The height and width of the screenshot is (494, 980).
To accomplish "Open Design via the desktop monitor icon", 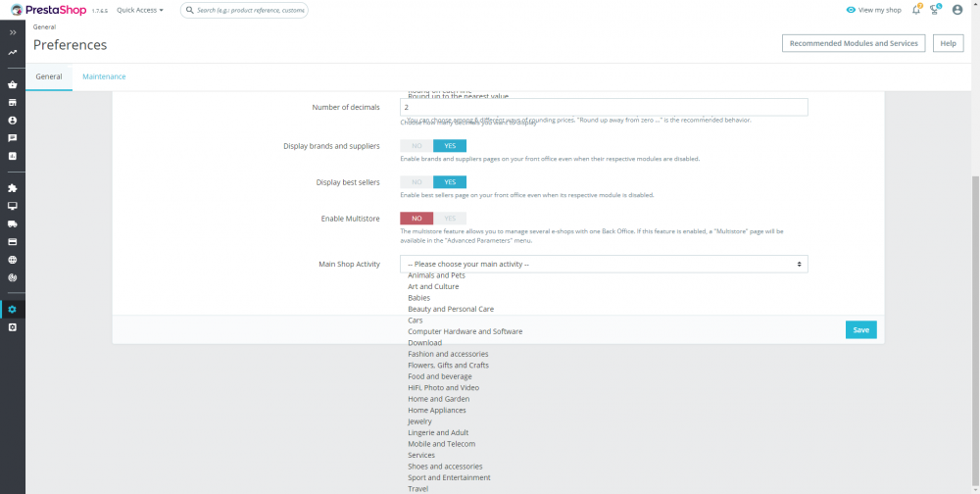I will coord(13,206).
